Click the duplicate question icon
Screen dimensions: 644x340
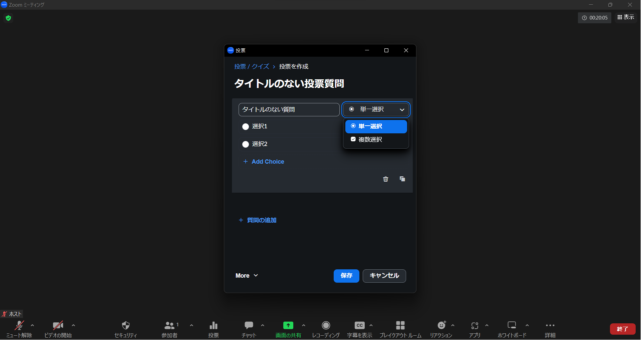[x=402, y=179]
